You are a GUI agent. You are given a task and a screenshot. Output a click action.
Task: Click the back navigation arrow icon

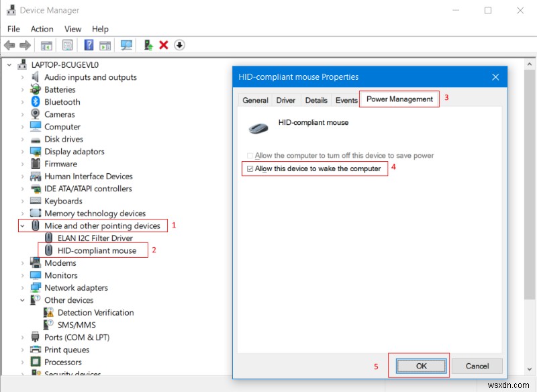click(9, 45)
